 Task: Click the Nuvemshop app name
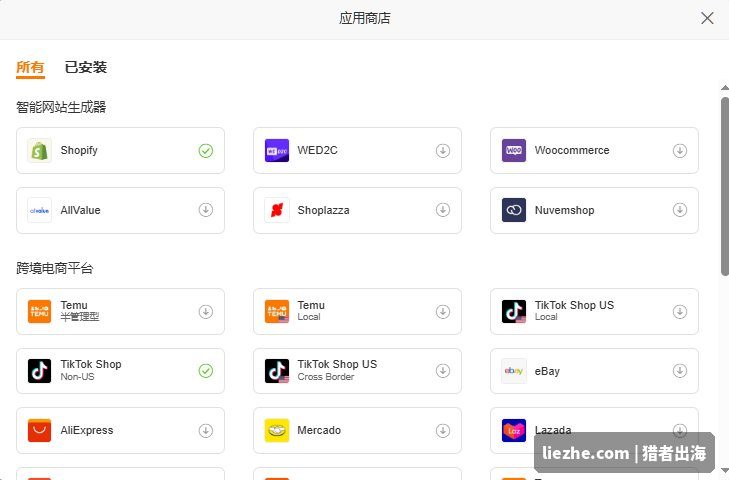[564, 210]
